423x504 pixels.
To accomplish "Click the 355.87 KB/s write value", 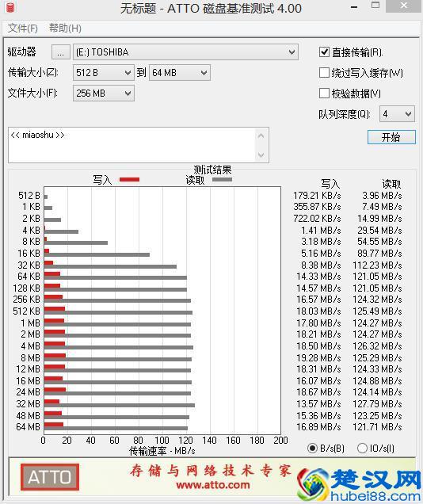I will [317, 206].
